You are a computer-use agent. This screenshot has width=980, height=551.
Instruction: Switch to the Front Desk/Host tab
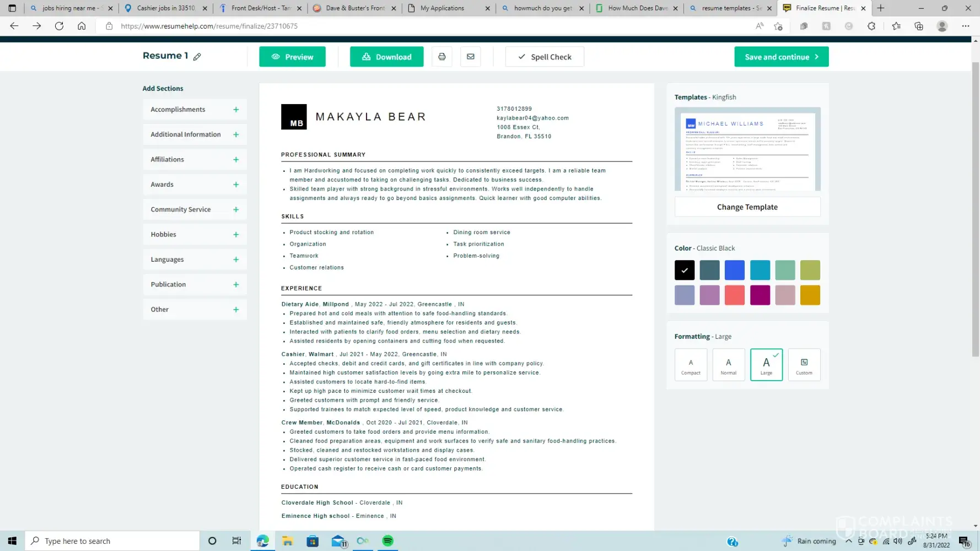point(260,8)
